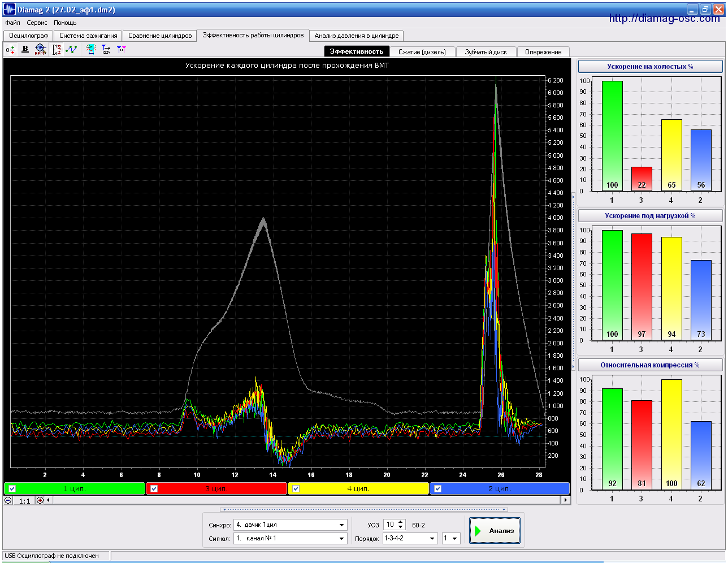Switch to the Осциллограф tab
This screenshot has width=728, height=563.
(28, 36)
